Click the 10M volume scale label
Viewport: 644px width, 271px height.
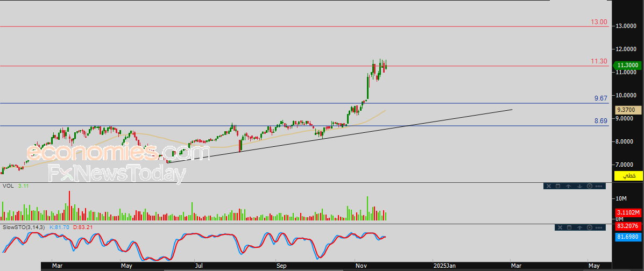pos(620,199)
